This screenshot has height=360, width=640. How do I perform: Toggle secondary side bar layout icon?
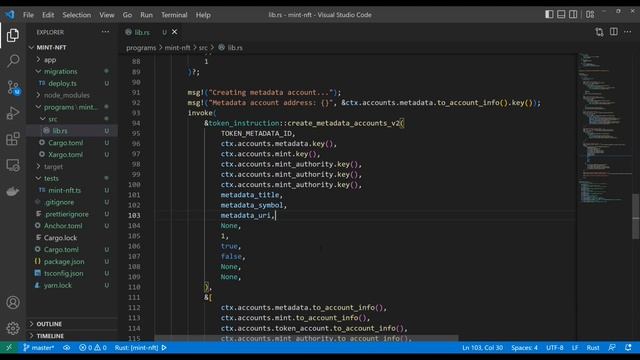pyautogui.click(x=573, y=14)
